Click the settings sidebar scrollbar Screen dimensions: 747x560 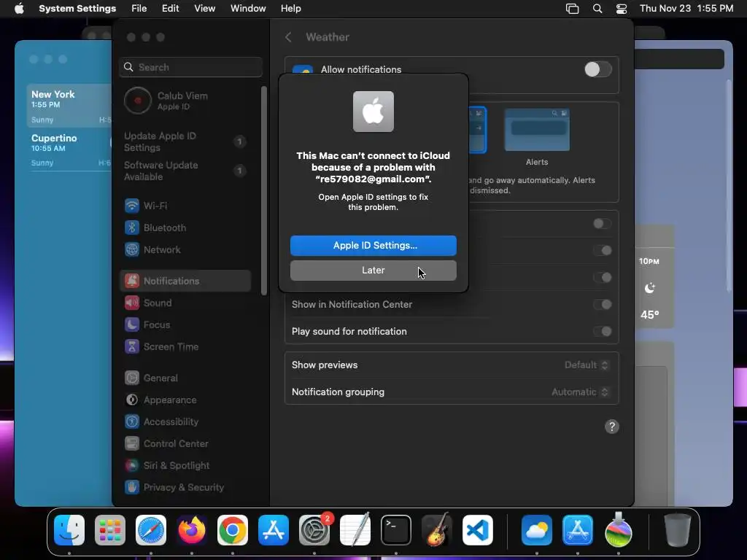coord(264,190)
